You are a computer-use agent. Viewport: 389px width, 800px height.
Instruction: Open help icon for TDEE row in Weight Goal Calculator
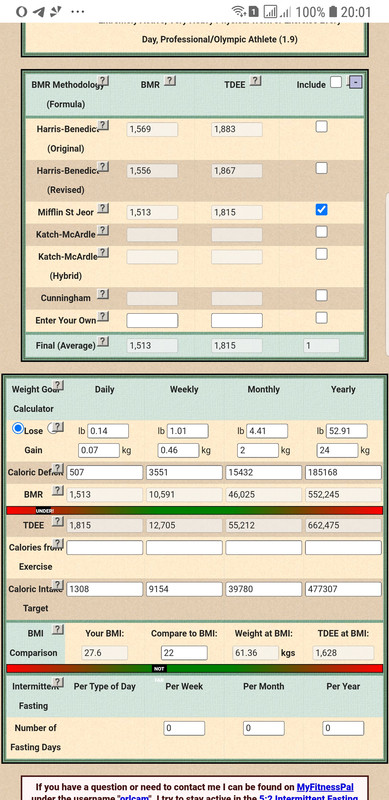pyautogui.click(x=58, y=521)
